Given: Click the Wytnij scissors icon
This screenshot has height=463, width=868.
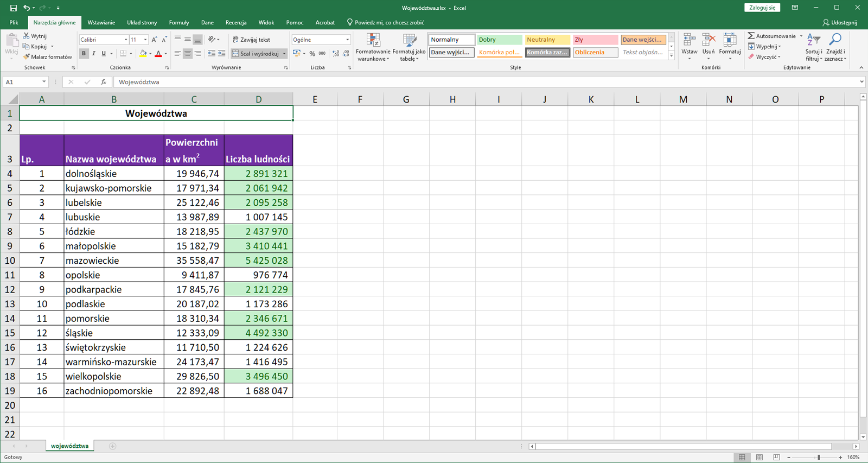Looking at the screenshot, I should (27, 36).
